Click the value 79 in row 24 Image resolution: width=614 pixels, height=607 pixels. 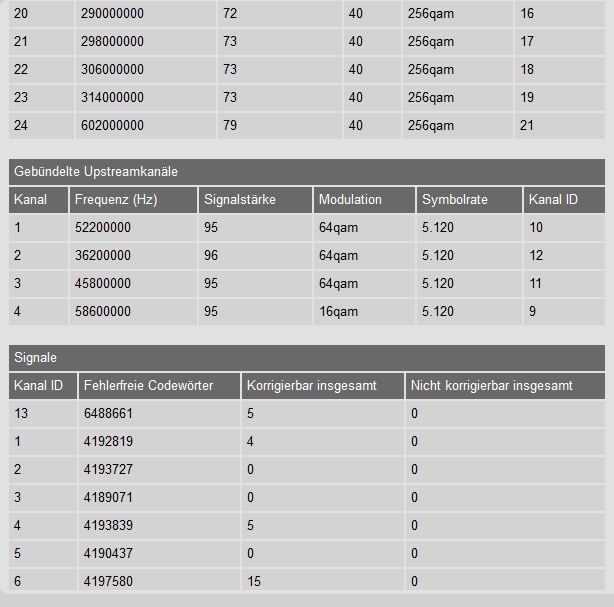point(230,126)
